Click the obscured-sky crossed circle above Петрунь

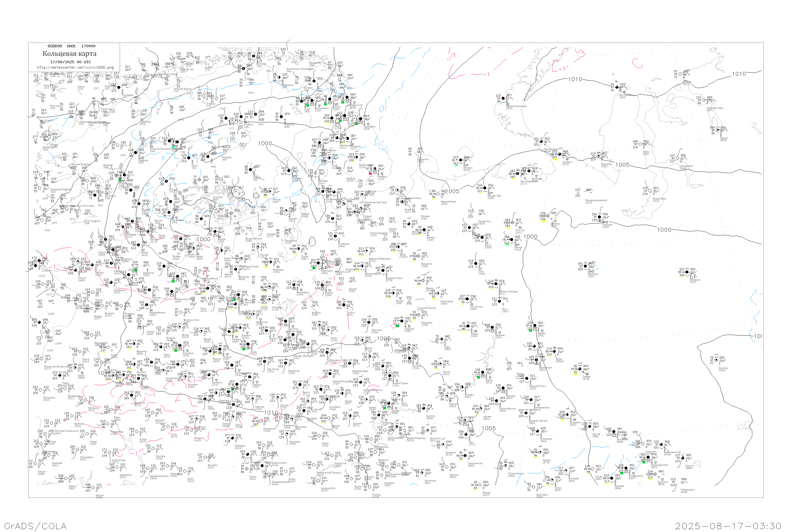pyautogui.click(x=548, y=216)
